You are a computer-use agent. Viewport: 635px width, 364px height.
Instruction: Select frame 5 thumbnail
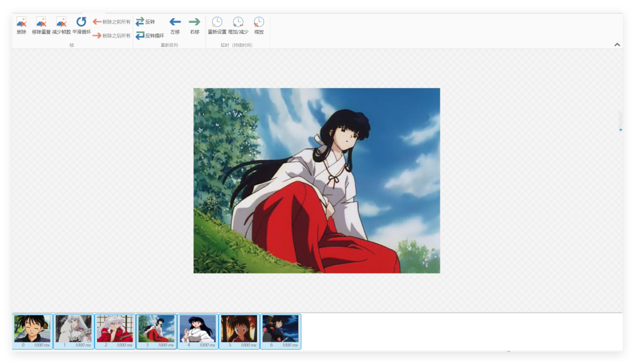[x=239, y=331]
